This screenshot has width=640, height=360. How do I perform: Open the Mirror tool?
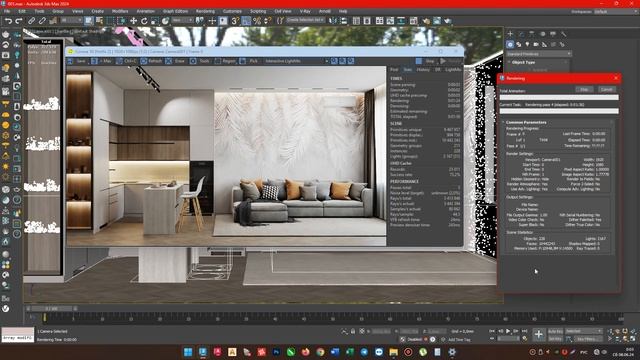point(333,21)
